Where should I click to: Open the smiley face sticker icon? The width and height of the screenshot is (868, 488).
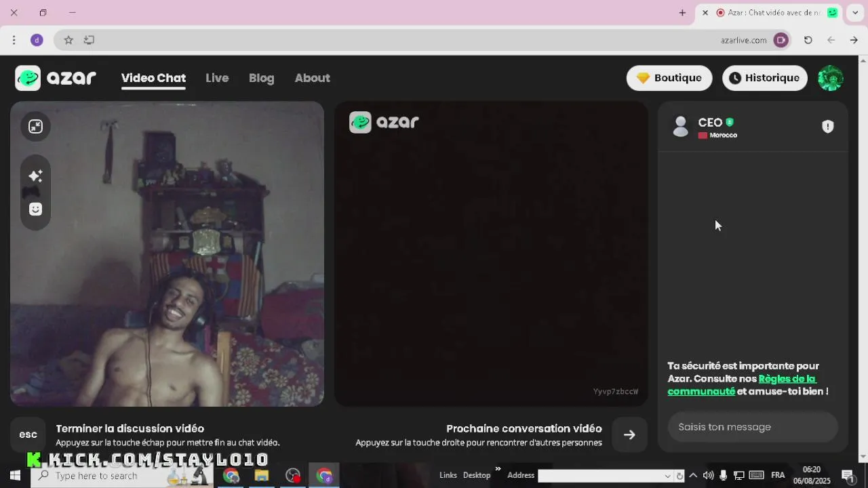pos(35,209)
